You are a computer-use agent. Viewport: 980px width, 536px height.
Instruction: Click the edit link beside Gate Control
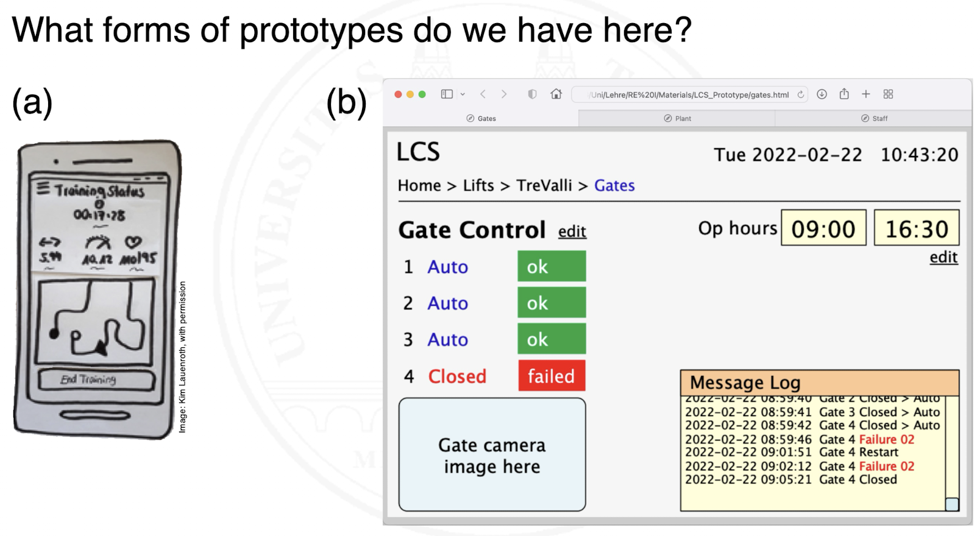(572, 232)
